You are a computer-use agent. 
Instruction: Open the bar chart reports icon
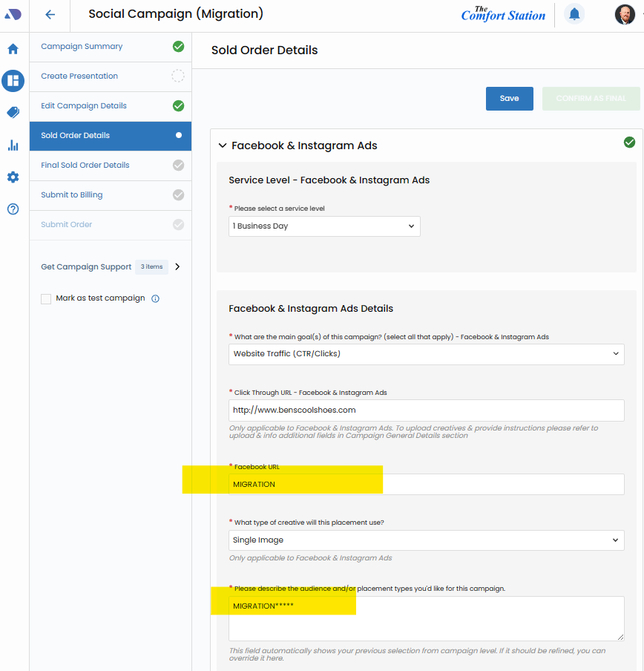coord(13,145)
